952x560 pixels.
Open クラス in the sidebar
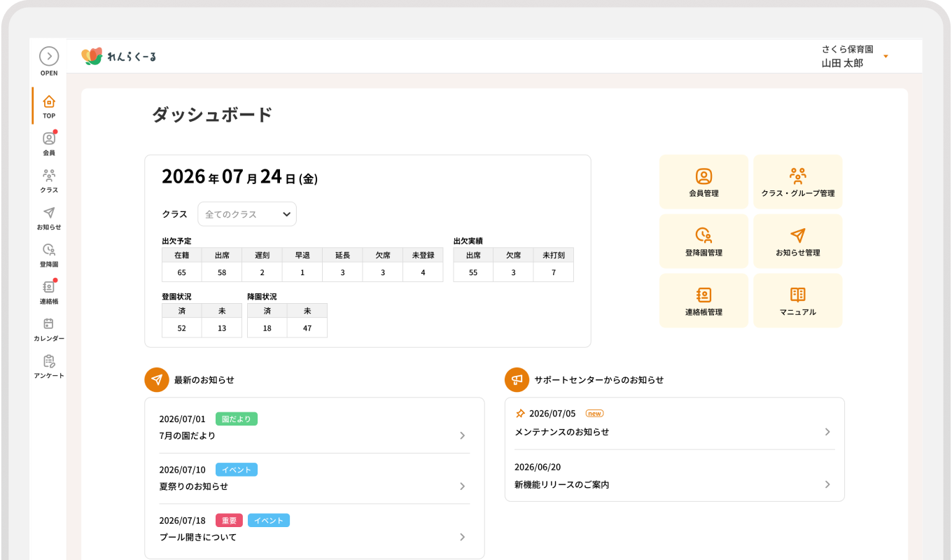click(49, 180)
